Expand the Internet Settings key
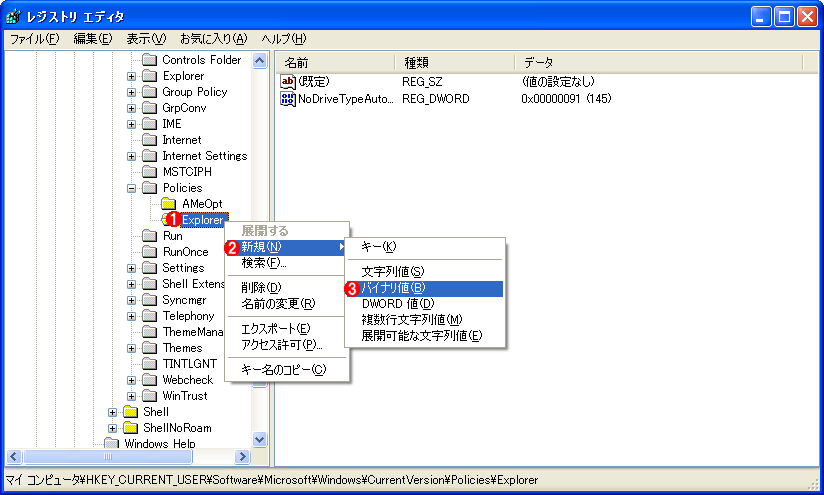This screenshot has height=495, width=824. click(x=131, y=157)
